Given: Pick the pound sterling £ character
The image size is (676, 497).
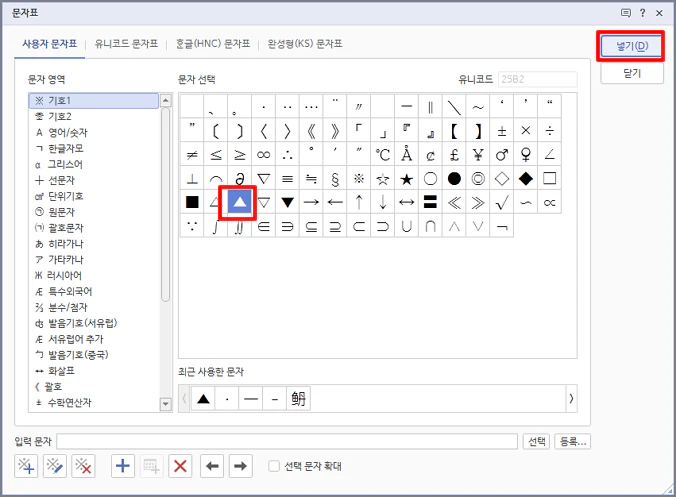Looking at the screenshot, I should coord(454,154).
